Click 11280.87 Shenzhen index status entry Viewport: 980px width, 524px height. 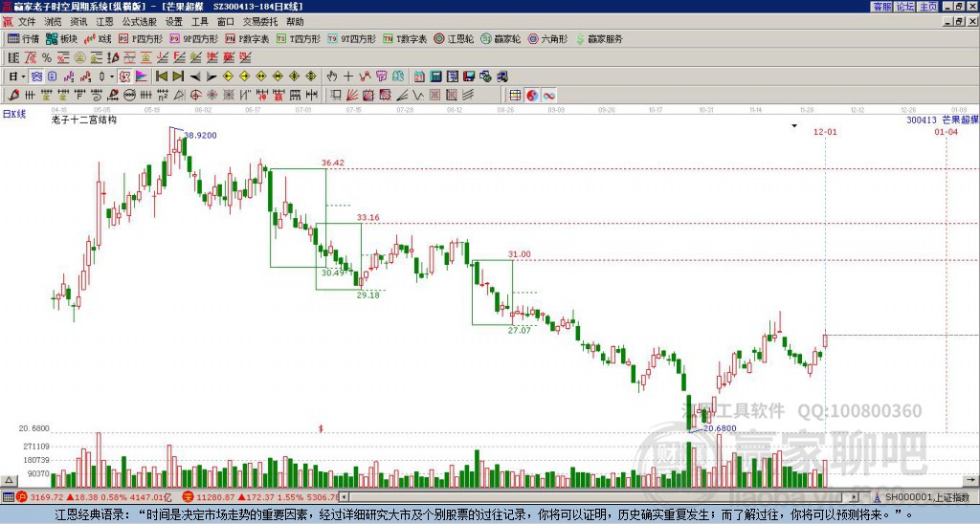(260, 497)
